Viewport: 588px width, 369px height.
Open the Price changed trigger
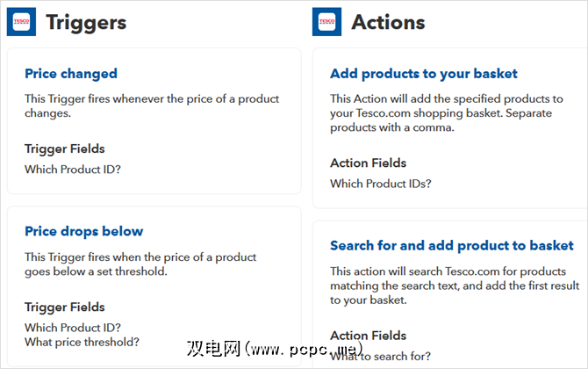click(x=71, y=74)
